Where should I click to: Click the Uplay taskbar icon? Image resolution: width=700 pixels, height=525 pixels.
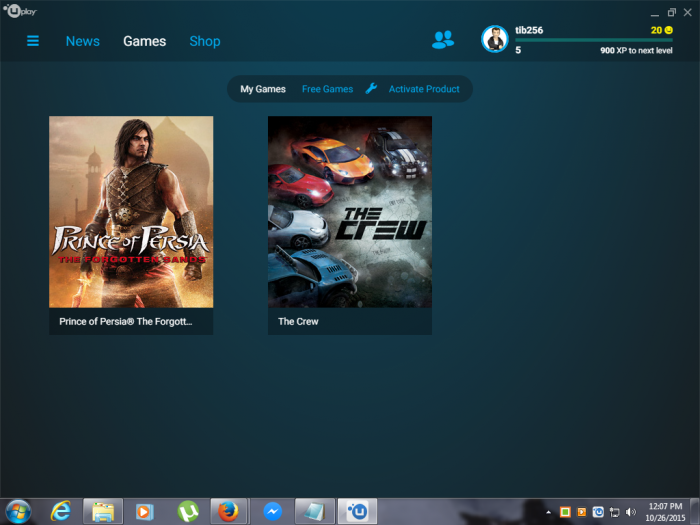click(x=357, y=512)
